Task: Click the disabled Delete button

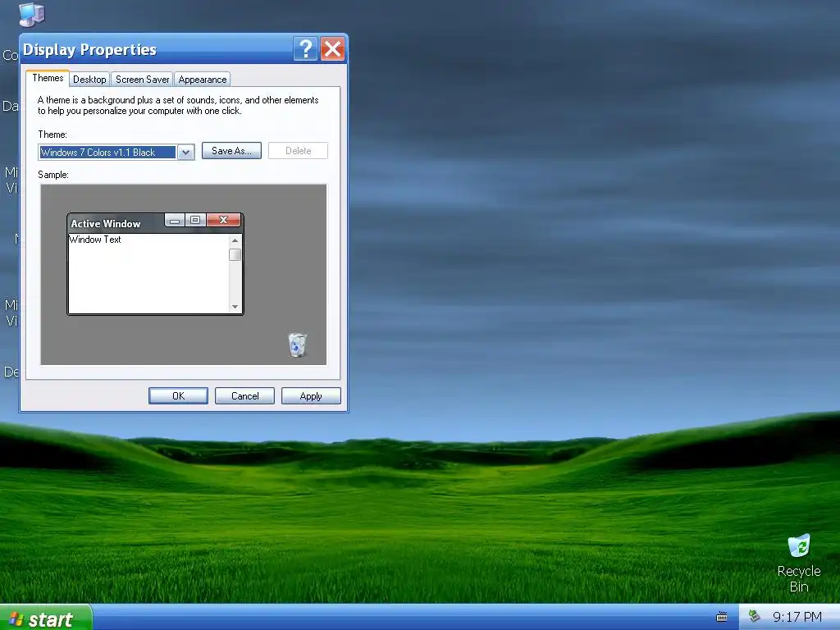Action: (298, 151)
